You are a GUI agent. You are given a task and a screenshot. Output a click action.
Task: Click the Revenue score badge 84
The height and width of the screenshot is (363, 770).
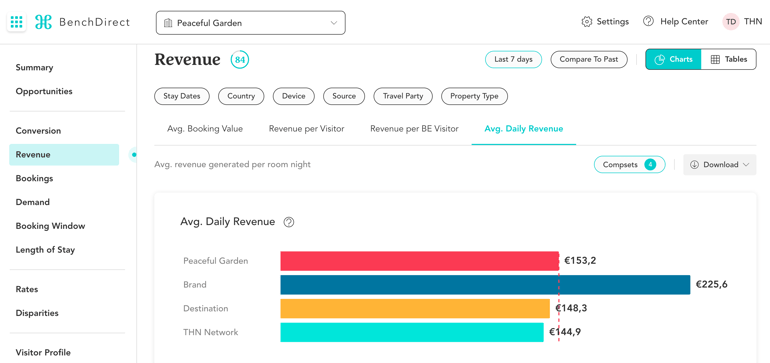(240, 60)
